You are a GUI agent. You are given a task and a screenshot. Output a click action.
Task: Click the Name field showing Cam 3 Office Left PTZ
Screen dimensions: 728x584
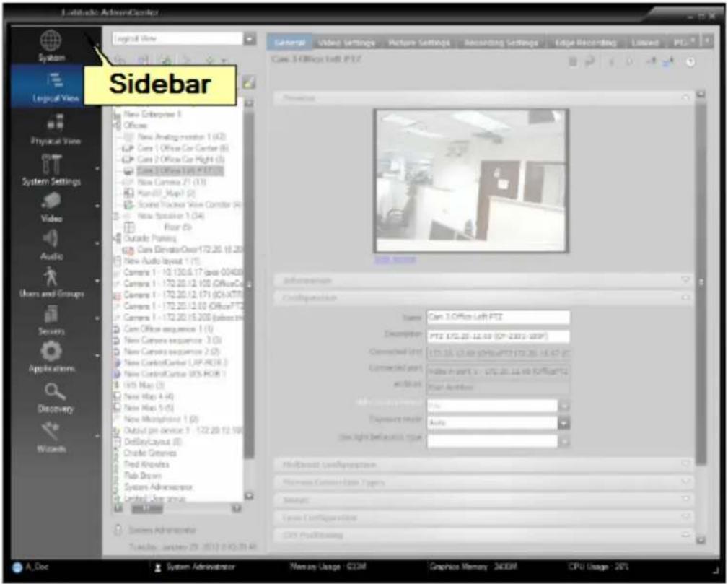point(498,317)
